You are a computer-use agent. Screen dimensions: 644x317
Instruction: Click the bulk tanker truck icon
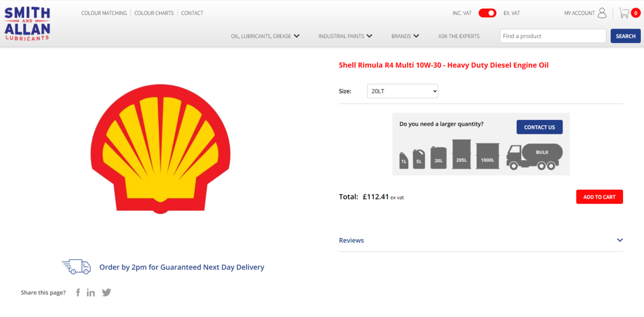(x=535, y=156)
